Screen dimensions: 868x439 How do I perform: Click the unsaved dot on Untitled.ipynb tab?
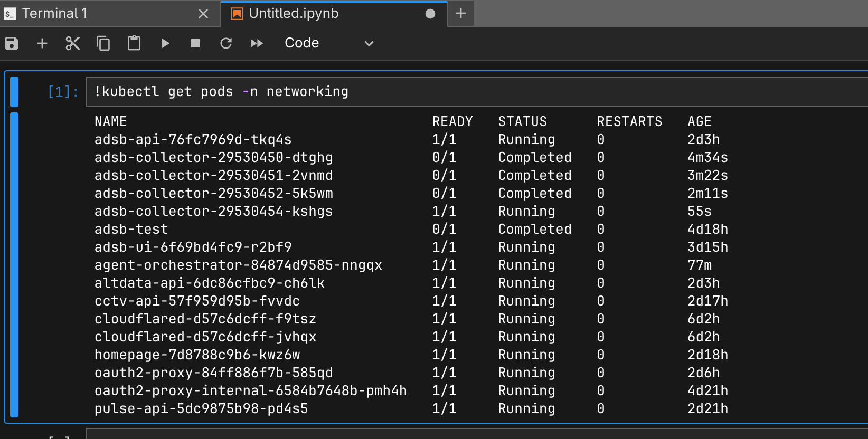[430, 14]
